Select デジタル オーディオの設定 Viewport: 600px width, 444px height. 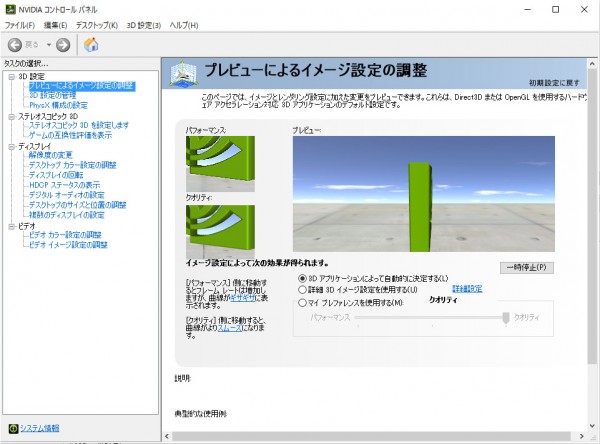pyautogui.click(x=67, y=195)
